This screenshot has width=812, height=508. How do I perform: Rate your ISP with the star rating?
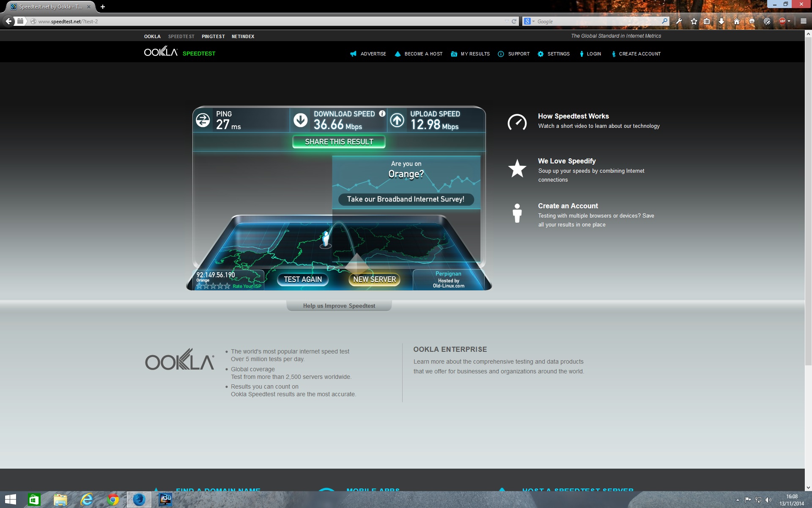tap(213, 286)
